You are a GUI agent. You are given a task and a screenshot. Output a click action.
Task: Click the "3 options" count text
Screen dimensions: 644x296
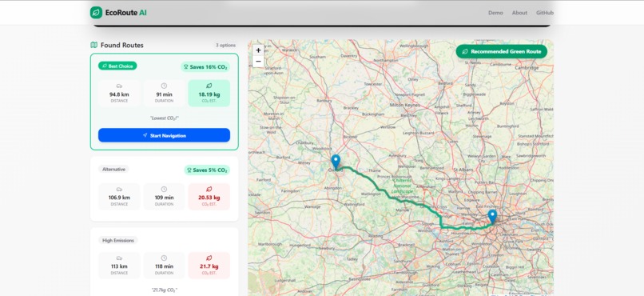(x=225, y=46)
